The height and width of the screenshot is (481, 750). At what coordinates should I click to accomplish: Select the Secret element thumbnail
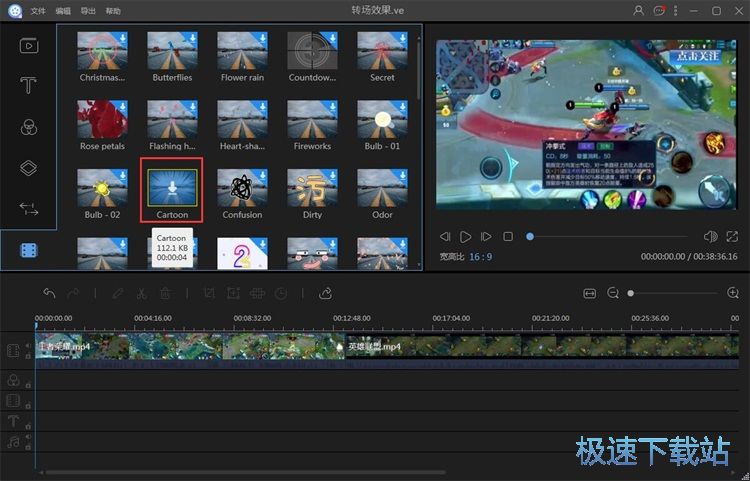(382, 51)
